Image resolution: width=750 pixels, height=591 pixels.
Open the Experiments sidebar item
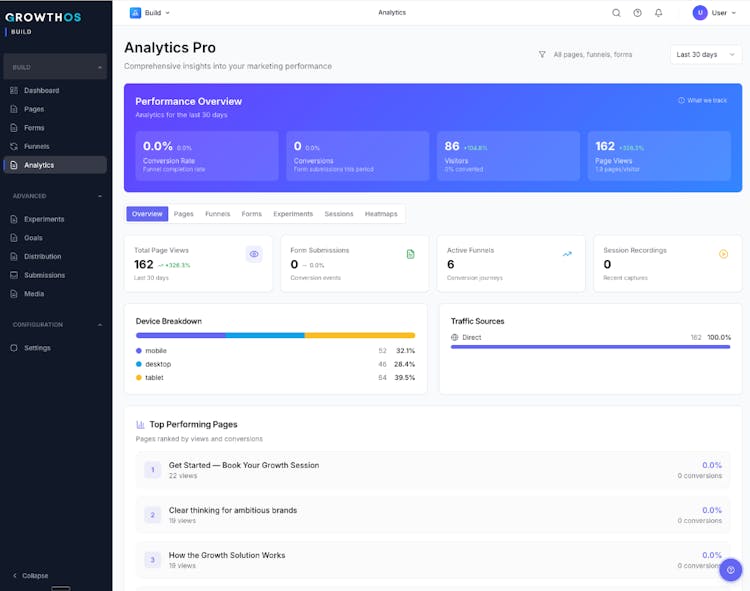click(x=44, y=219)
